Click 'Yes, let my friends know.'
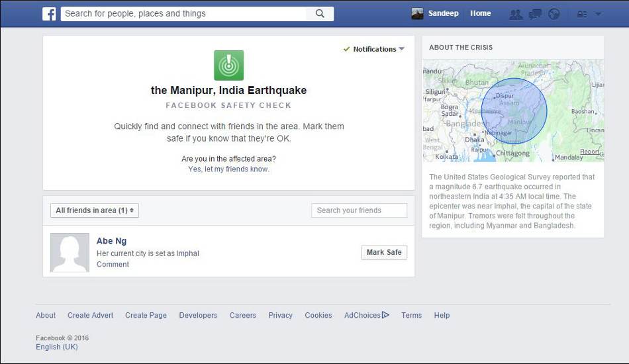 point(228,169)
